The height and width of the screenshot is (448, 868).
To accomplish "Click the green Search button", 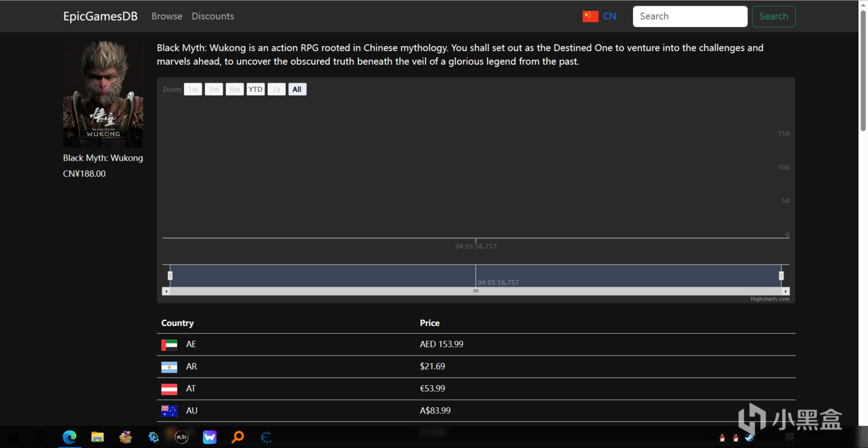I will [x=774, y=16].
